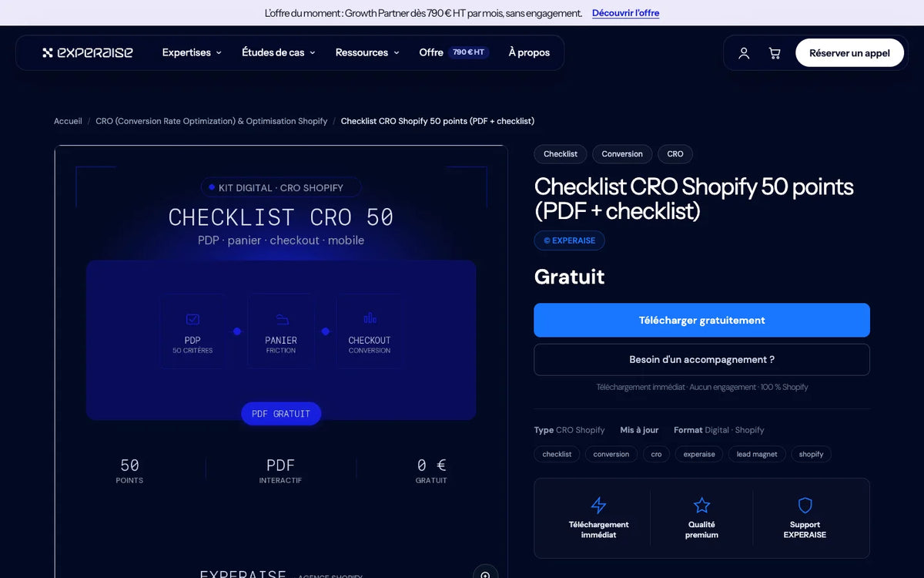The width and height of the screenshot is (924, 578).
Task: Expand the Expertises dropdown menu
Action: tap(192, 52)
